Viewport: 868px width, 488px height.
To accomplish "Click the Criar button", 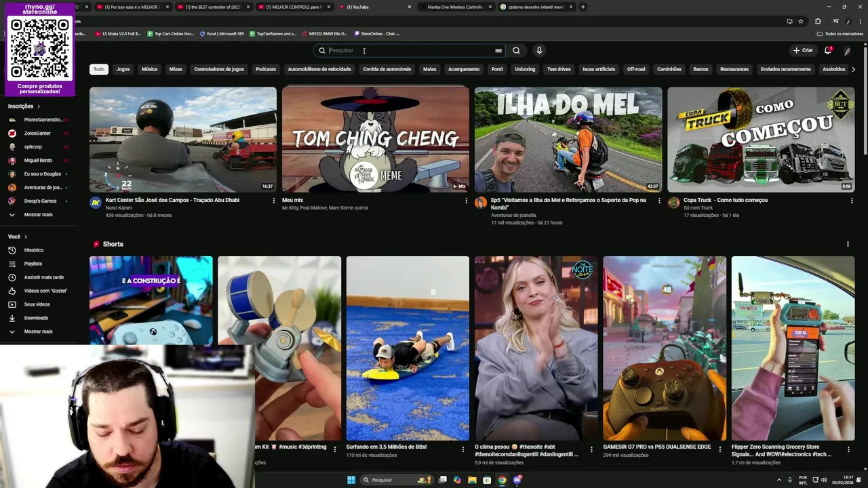I will click(803, 50).
